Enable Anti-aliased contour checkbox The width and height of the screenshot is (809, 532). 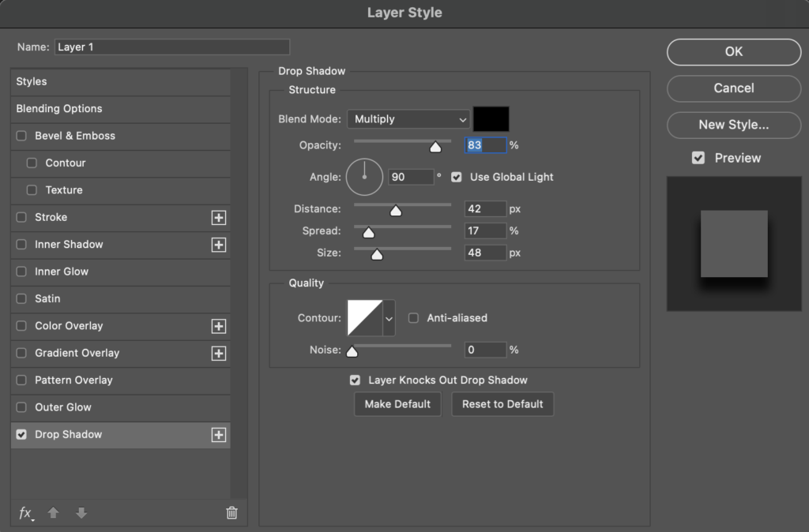[413, 318]
